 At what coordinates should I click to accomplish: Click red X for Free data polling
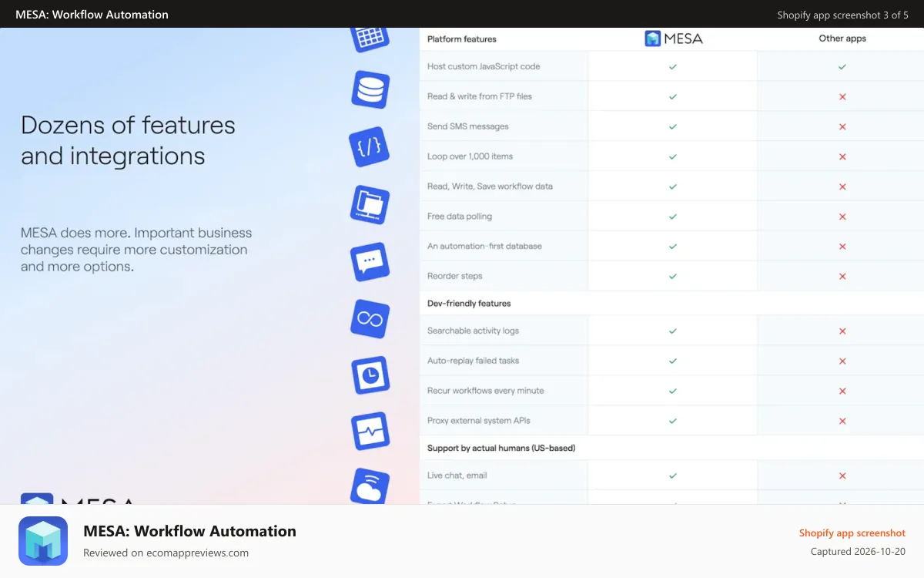pos(842,217)
